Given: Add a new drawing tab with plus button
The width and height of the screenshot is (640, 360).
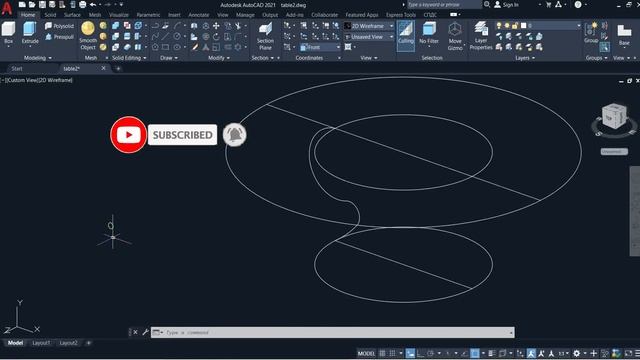Looking at the screenshot, I should [x=118, y=69].
